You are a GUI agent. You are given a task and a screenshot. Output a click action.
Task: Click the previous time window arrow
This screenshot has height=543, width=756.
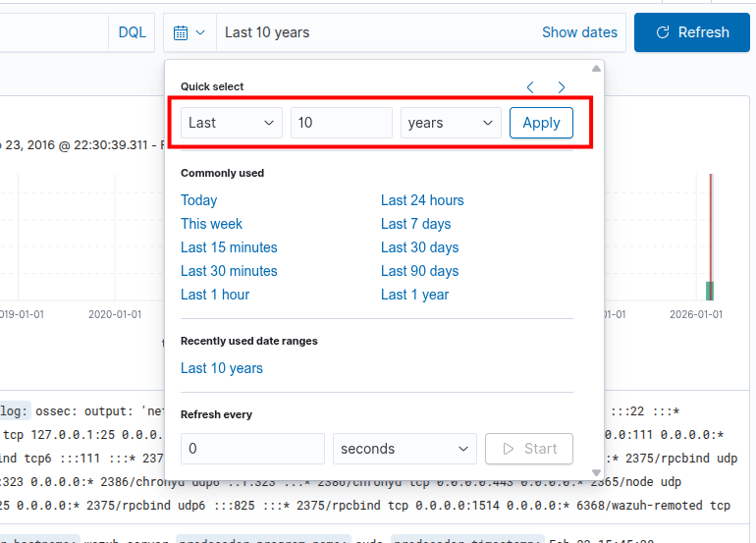530,87
